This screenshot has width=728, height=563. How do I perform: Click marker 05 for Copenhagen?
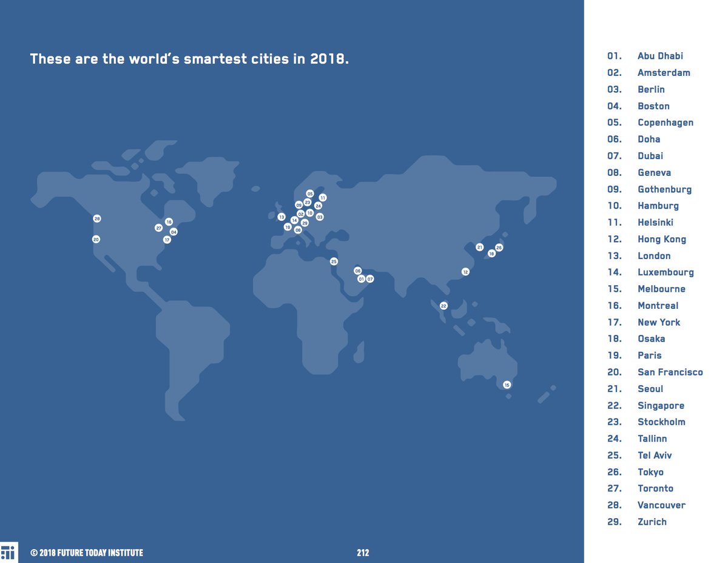310,193
